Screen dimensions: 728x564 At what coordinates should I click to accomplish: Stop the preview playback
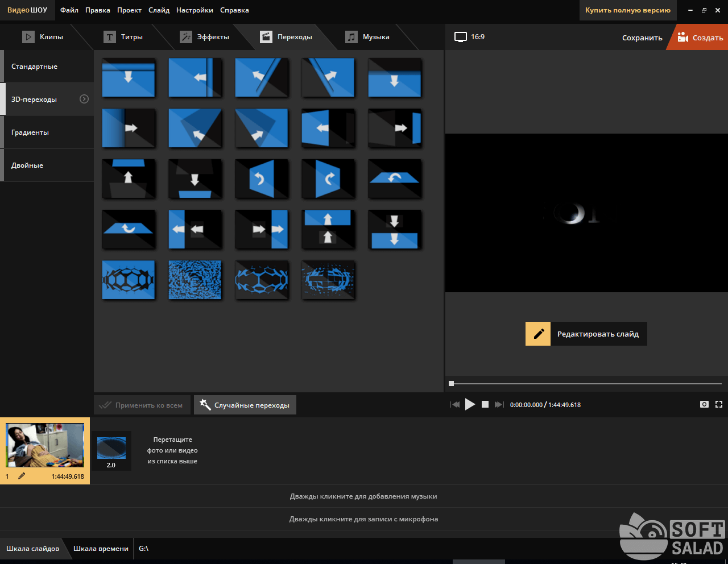pyautogui.click(x=485, y=404)
